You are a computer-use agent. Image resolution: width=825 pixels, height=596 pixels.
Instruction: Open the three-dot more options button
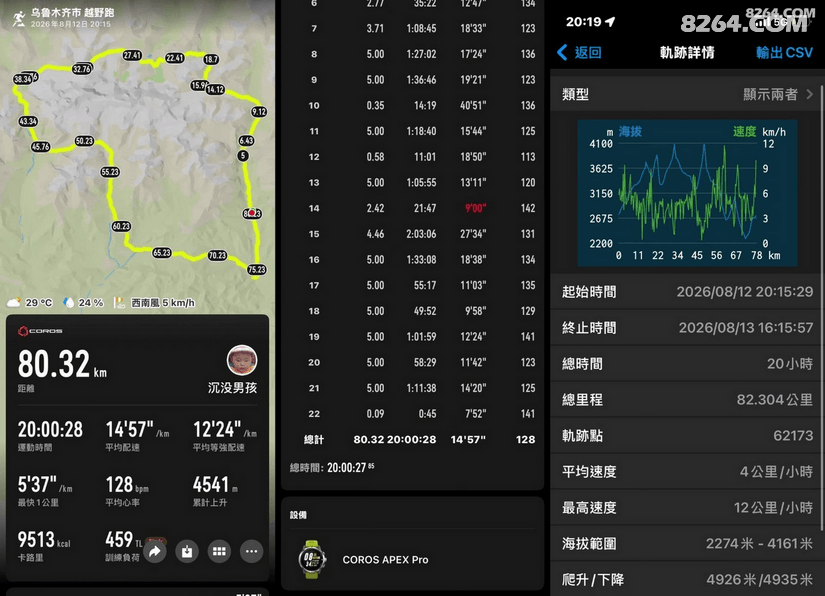(x=251, y=551)
